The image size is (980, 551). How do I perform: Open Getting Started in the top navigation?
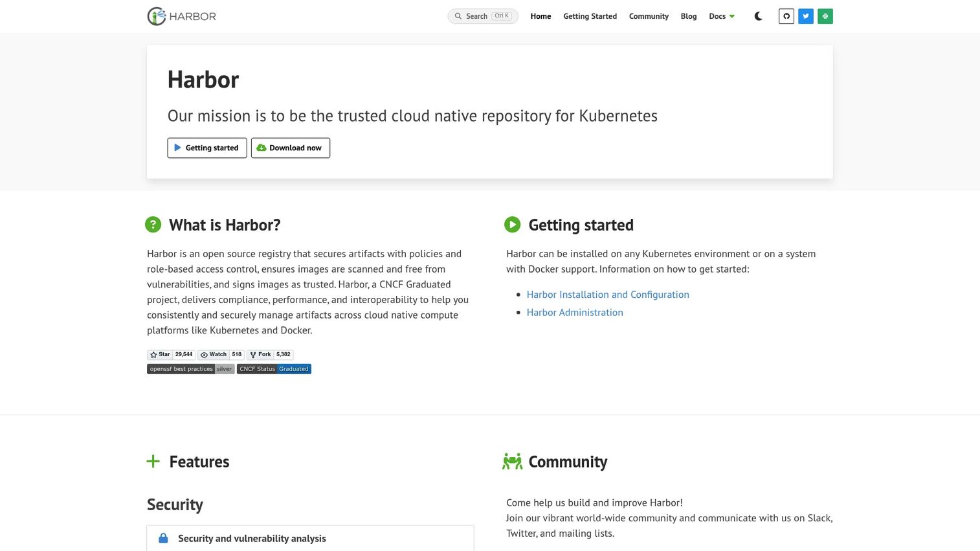[x=590, y=16]
